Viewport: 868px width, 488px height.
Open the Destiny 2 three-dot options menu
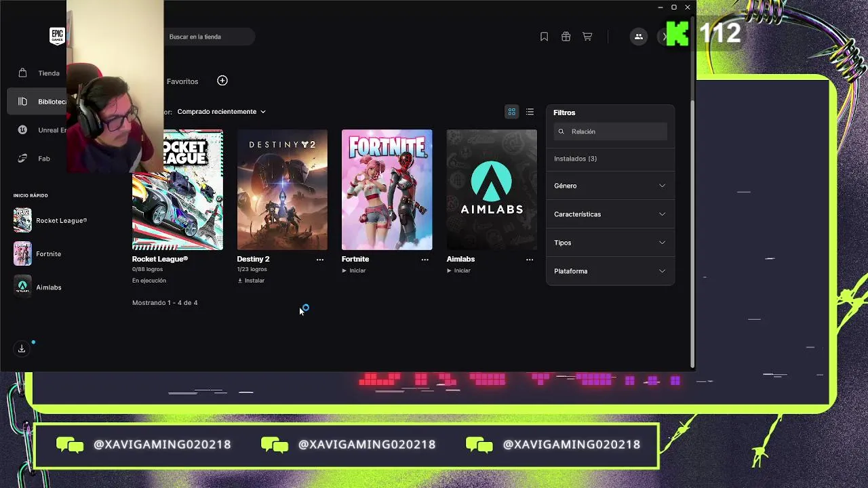320,260
